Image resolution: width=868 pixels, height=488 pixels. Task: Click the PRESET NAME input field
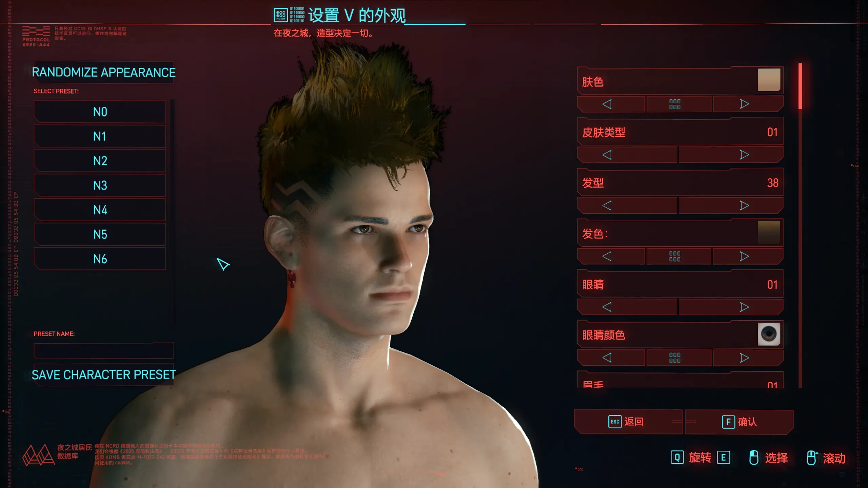pyautogui.click(x=104, y=350)
